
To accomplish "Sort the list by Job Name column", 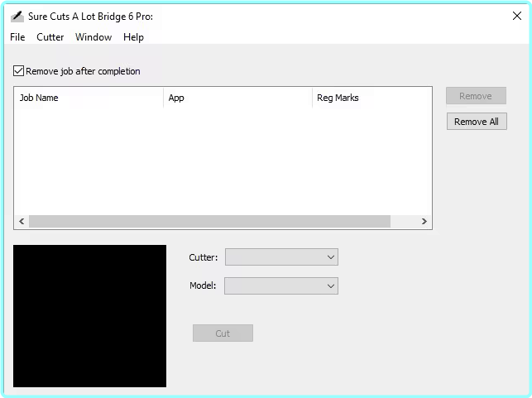I will pyautogui.click(x=89, y=98).
